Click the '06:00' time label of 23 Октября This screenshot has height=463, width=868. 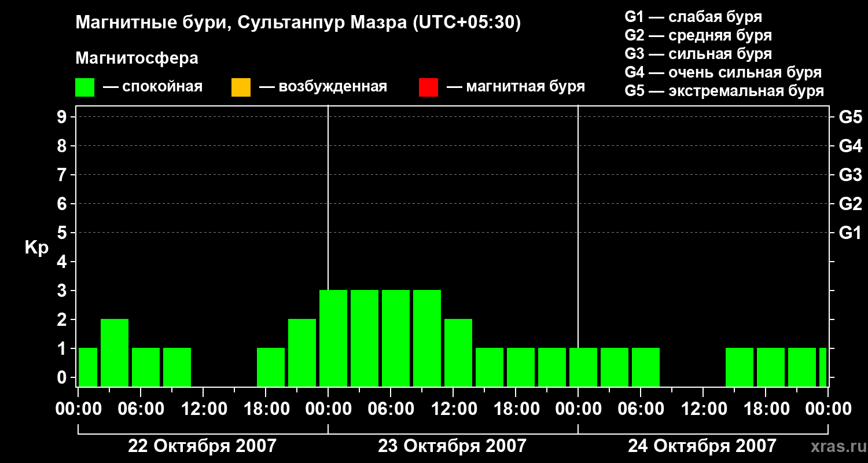391,409
